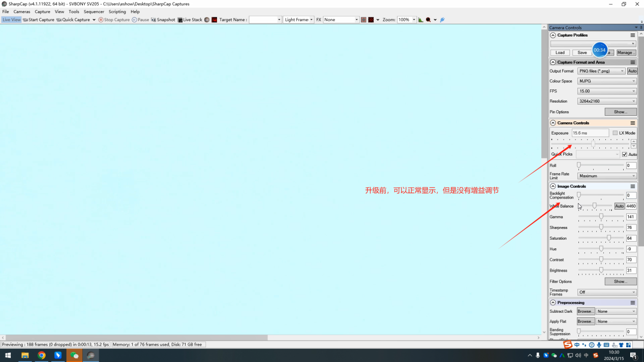
Task: Toggle the Auto exposure checkbox
Action: coord(625,154)
